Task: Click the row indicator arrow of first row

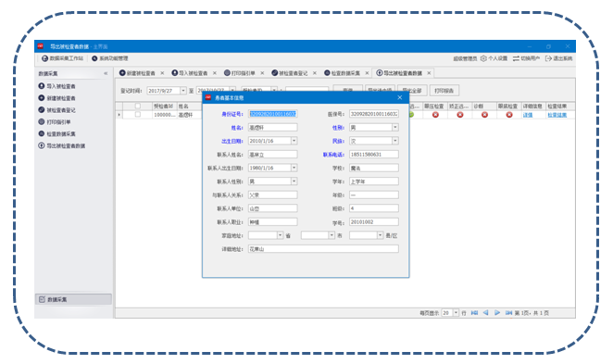Action: (x=119, y=115)
